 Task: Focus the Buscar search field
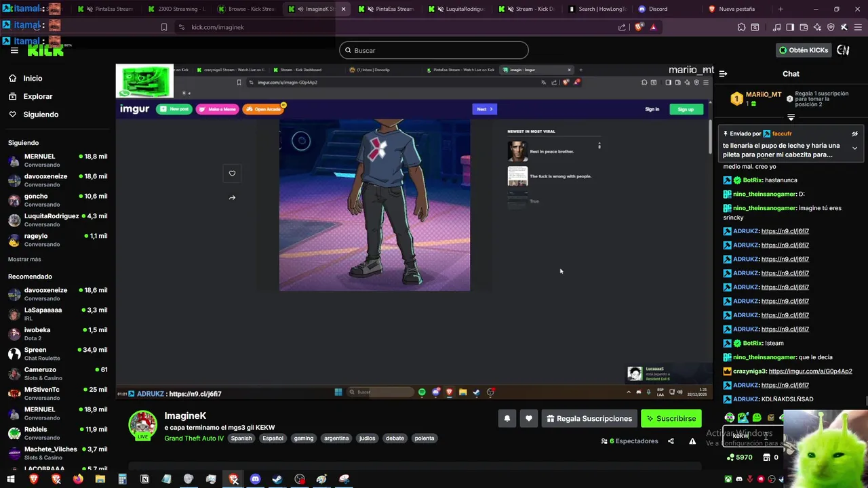(x=434, y=50)
